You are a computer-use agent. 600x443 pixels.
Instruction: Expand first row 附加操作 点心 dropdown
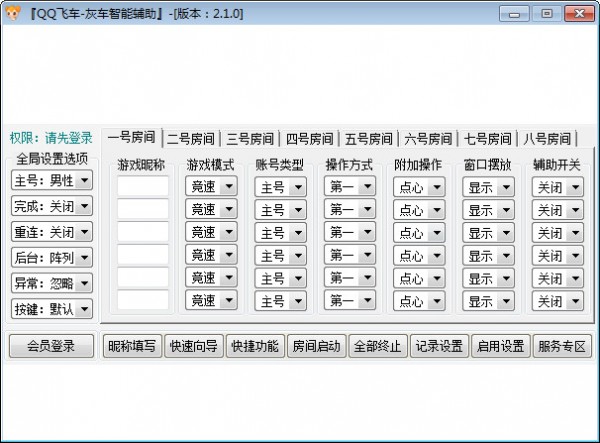419,187
